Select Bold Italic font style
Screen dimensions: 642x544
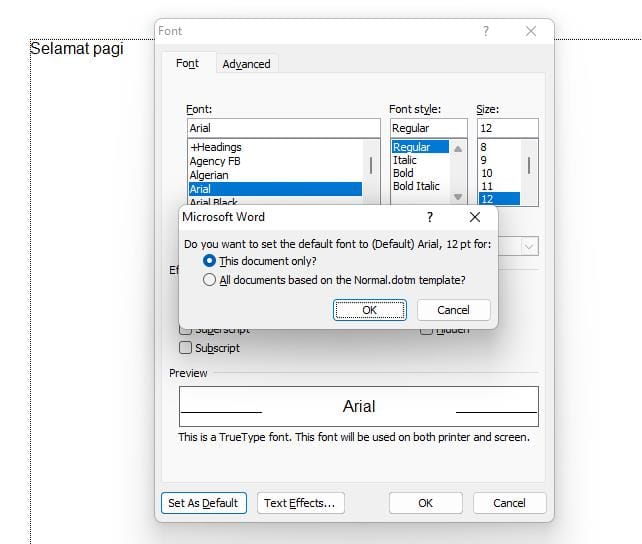pos(416,187)
